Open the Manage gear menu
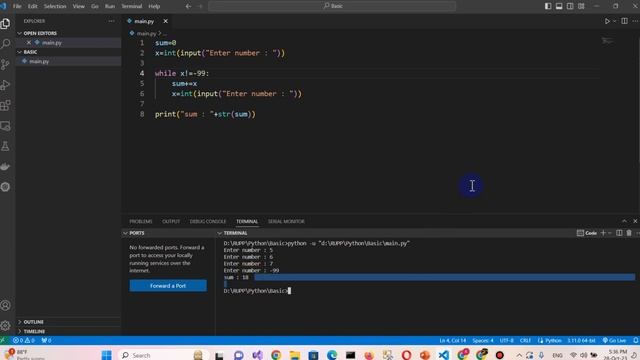640x360 pixels. 6,326
